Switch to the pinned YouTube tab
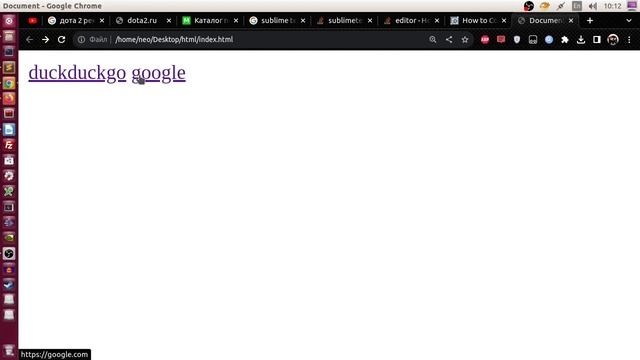The width and height of the screenshot is (640, 360). (33, 20)
